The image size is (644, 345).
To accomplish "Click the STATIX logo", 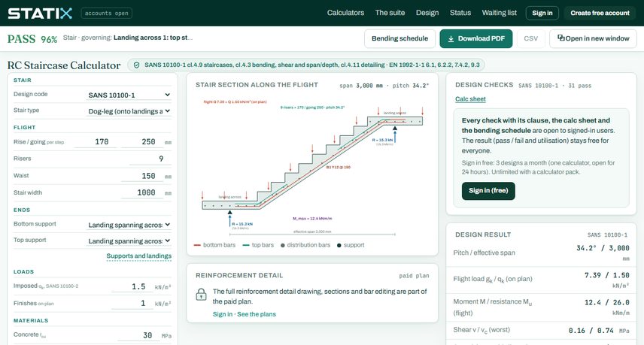I will point(40,13).
